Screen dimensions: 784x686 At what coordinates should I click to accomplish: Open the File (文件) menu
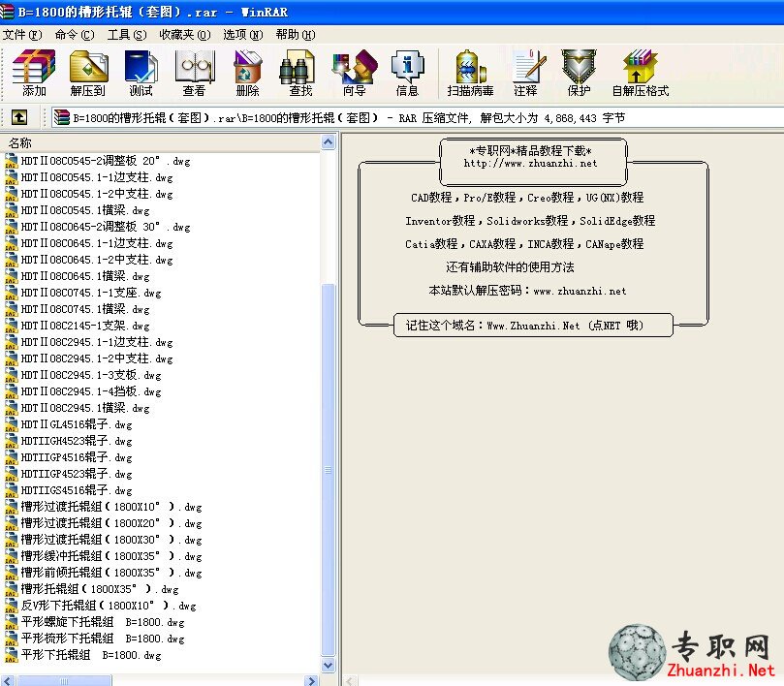click(x=22, y=35)
